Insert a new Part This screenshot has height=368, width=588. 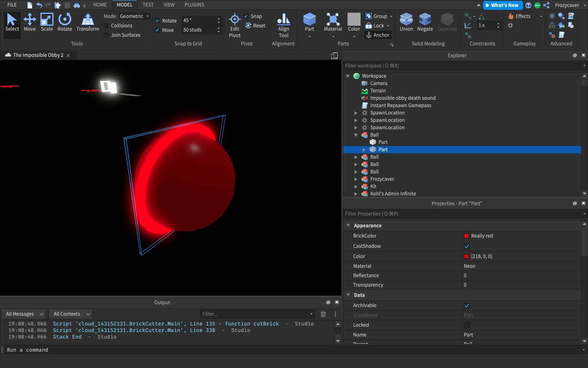coord(310,22)
